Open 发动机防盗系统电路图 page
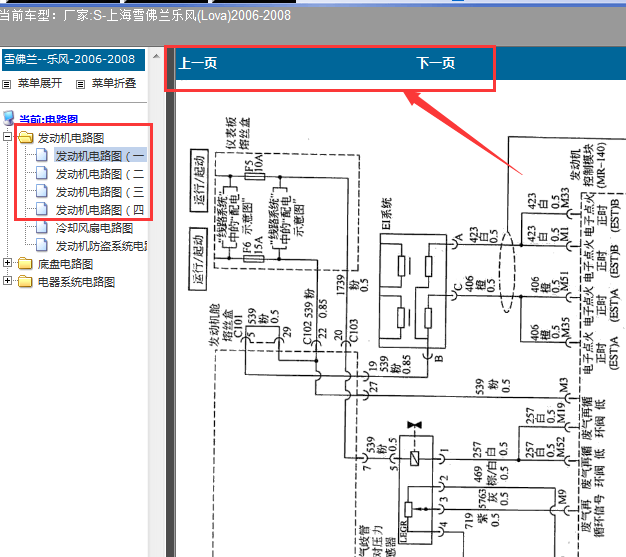626x557 pixels. (101, 246)
